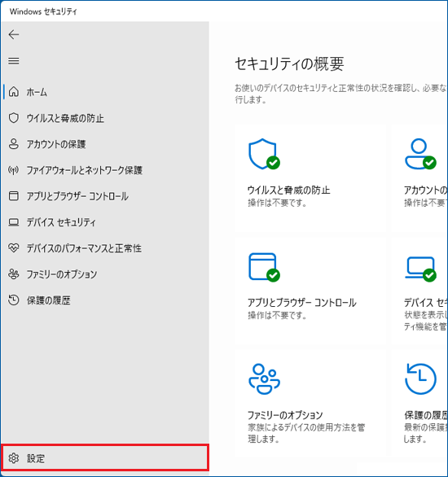Click the person icon for アカウントの保護
The image size is (448, 477).
click(x=14, y=144)
